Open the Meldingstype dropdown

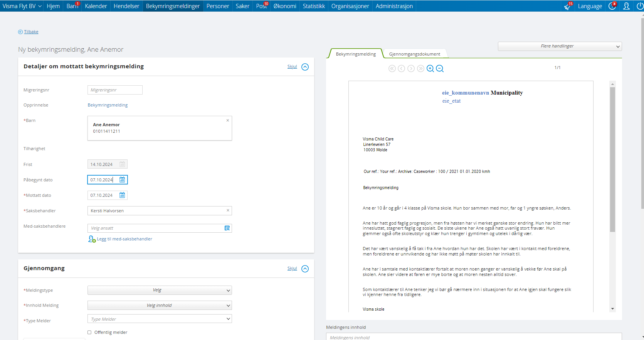point(160,290)
